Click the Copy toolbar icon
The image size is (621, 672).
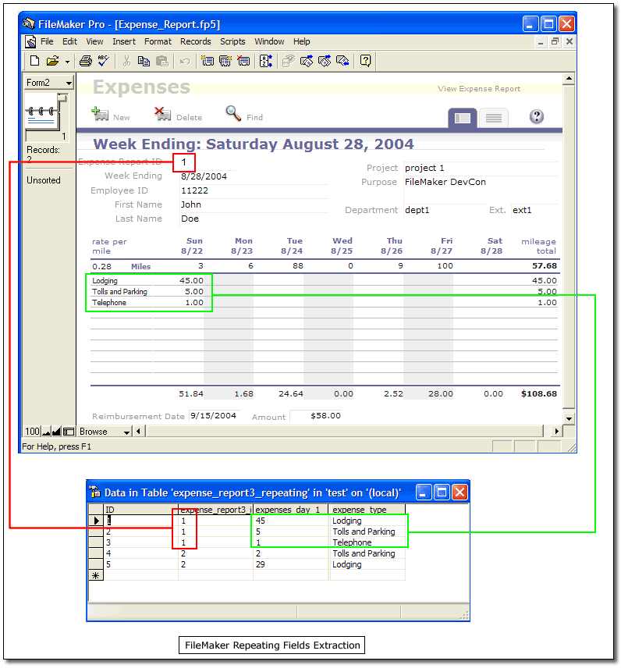(144, 61)
